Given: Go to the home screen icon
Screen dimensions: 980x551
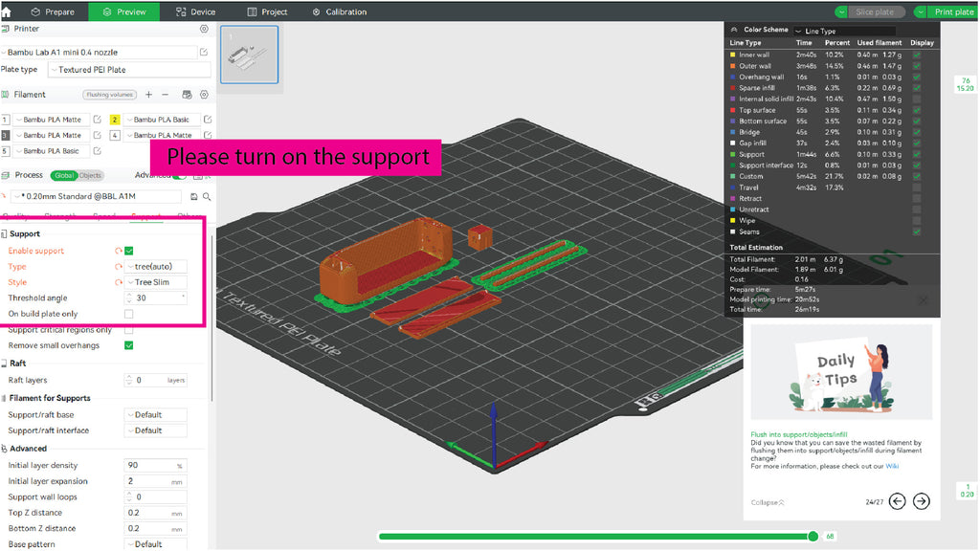Looking at the screenshot, I should tap(7, 11).
